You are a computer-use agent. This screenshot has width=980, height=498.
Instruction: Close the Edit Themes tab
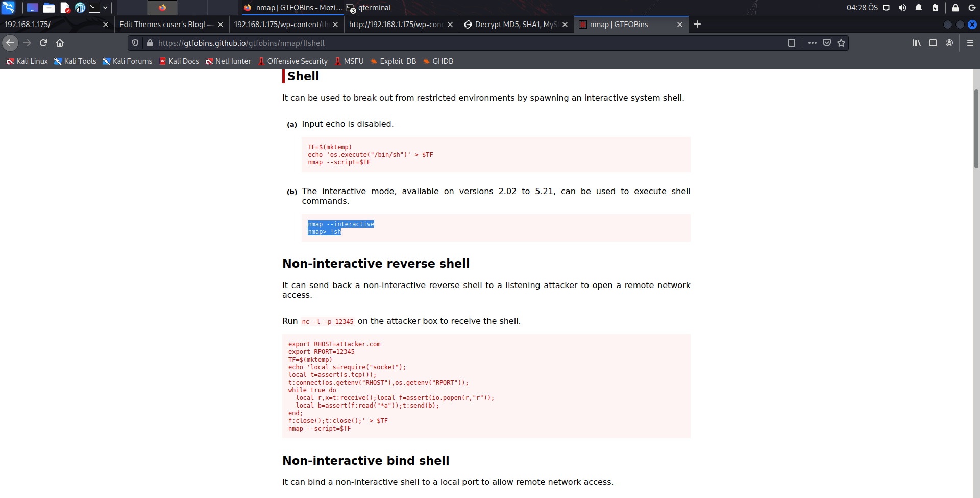(220, 25)
